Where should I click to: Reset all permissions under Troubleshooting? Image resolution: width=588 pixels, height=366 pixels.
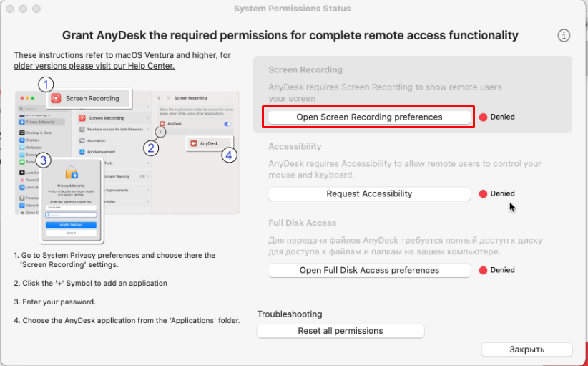(x=340, y=331)
